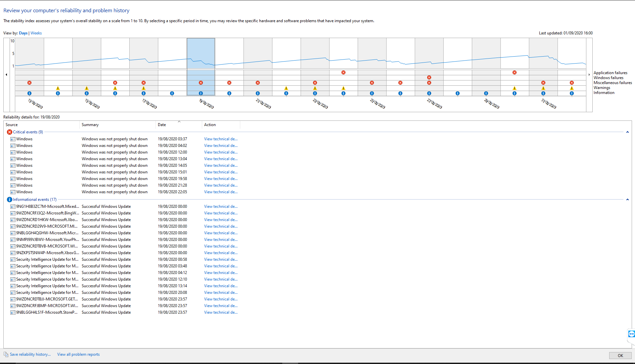Click the document icon beside Save reliability history
This screenshot has width=635, height=364.
6,354
